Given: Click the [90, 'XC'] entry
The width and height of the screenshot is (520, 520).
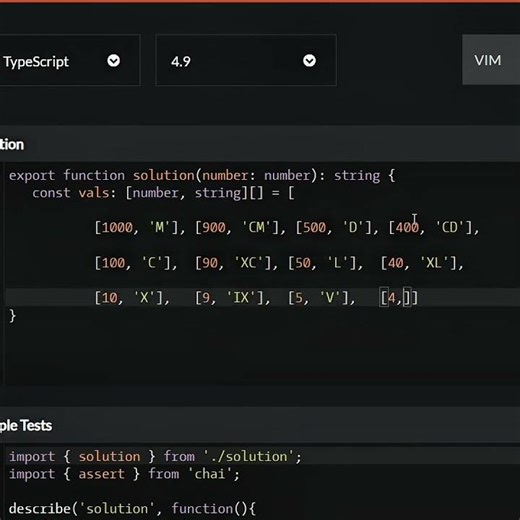Looking at the screenshot, I should [233, 263].
